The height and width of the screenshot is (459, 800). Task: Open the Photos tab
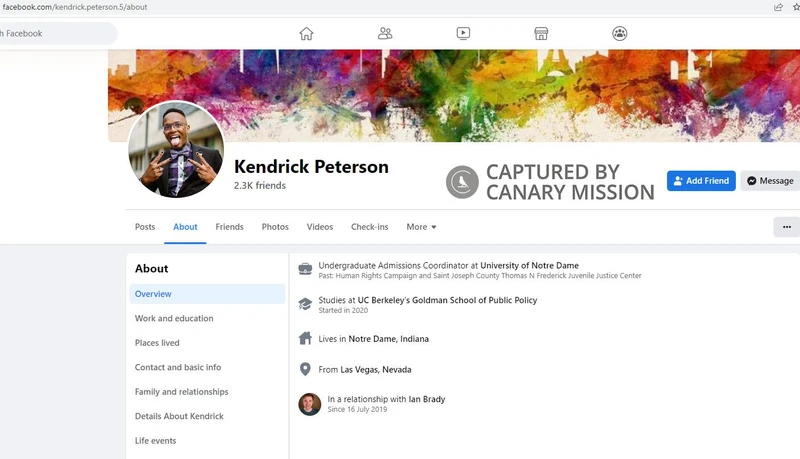275,227
